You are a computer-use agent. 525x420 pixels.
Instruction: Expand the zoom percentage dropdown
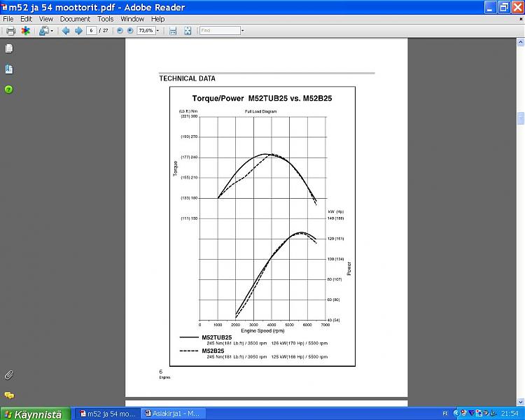(158, 31)
